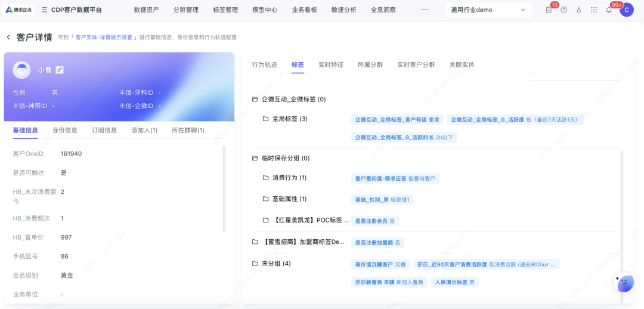Switch to the 所属分群 tab
This screenshot has width=644, height=309.
pyautogui.click(x=370, y=64)
